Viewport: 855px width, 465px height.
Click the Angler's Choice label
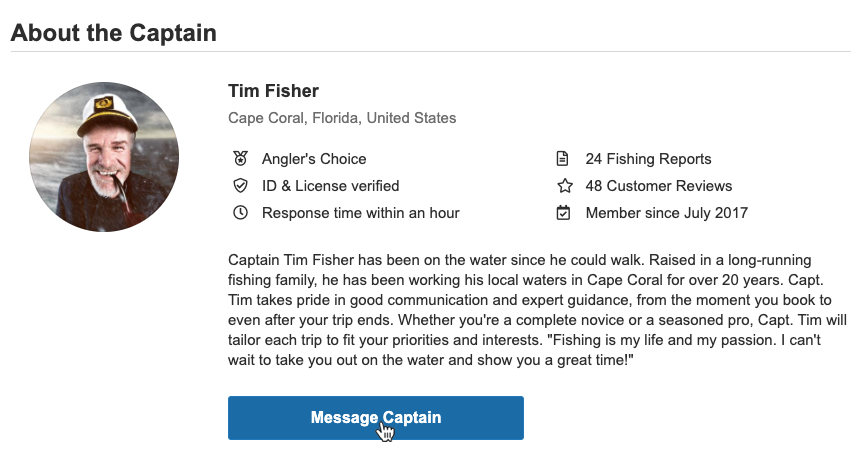[314, 159]
